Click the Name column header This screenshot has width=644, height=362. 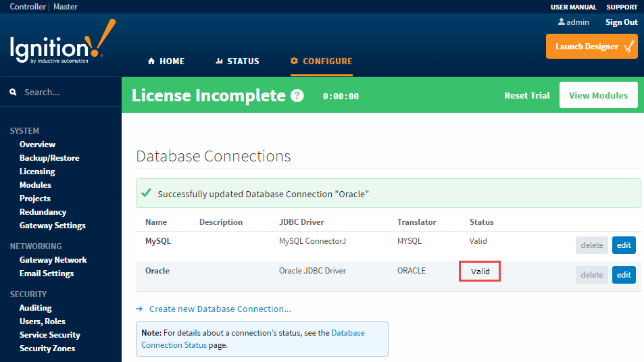pos(156,222)
